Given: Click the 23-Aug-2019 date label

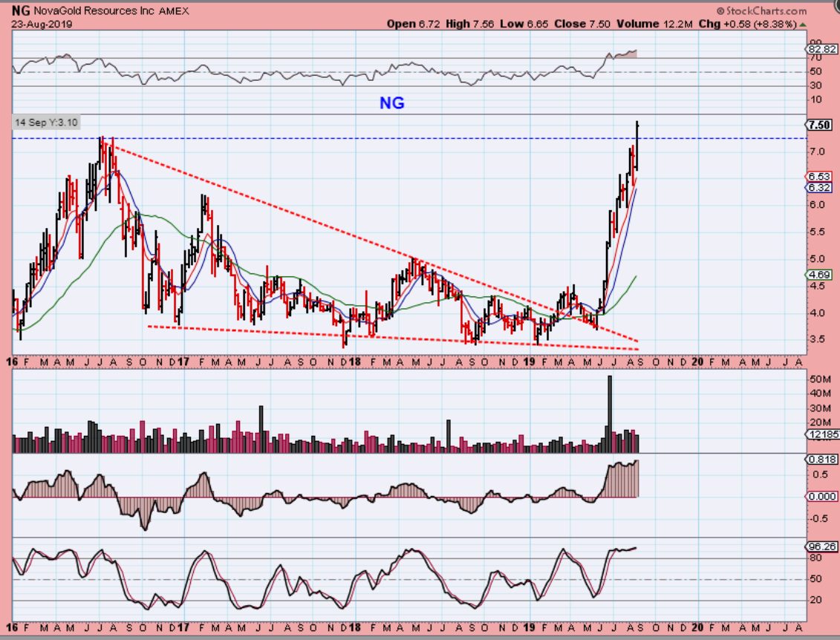Looking at the screenshot, I should coord(42,24).
